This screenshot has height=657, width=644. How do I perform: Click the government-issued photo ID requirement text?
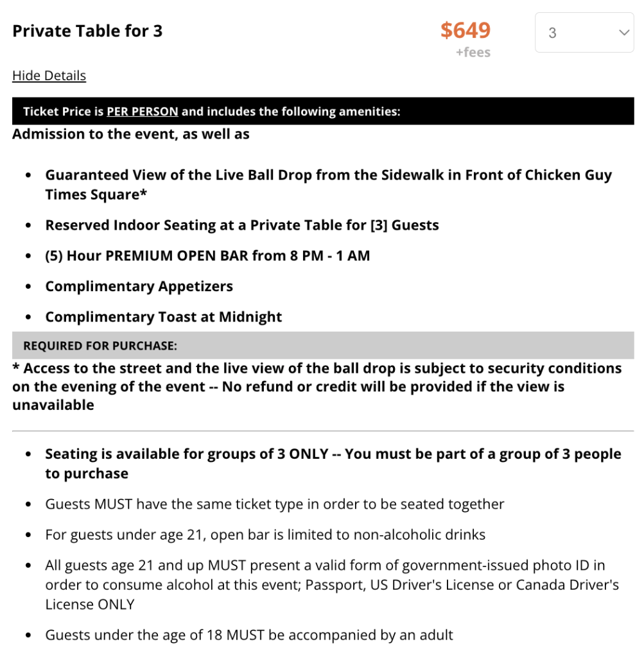[x=332, y=584]
